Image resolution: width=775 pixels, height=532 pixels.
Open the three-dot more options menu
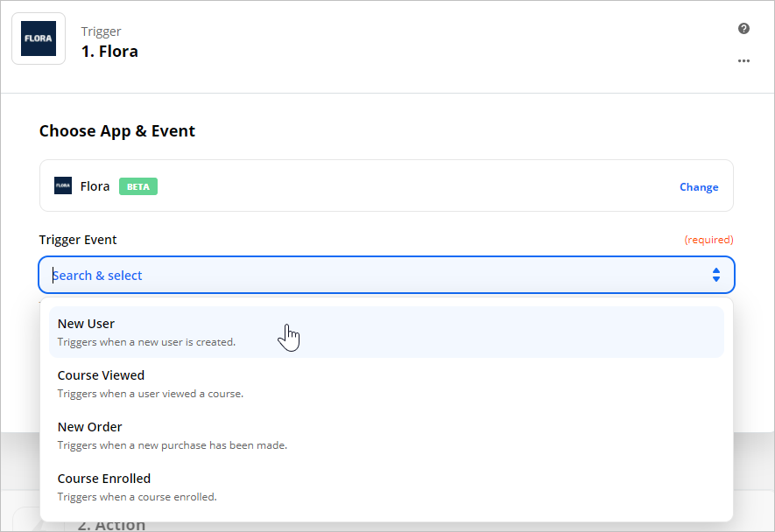coord(743,60)
